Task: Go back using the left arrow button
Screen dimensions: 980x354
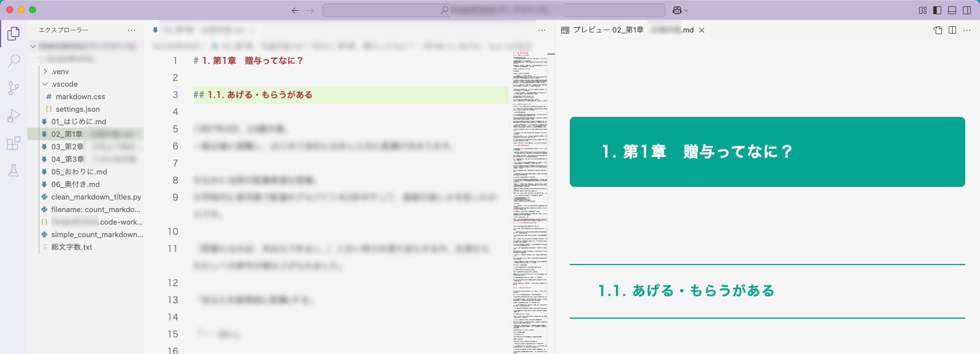Action: pyautogui.click(x=295, y=10)
